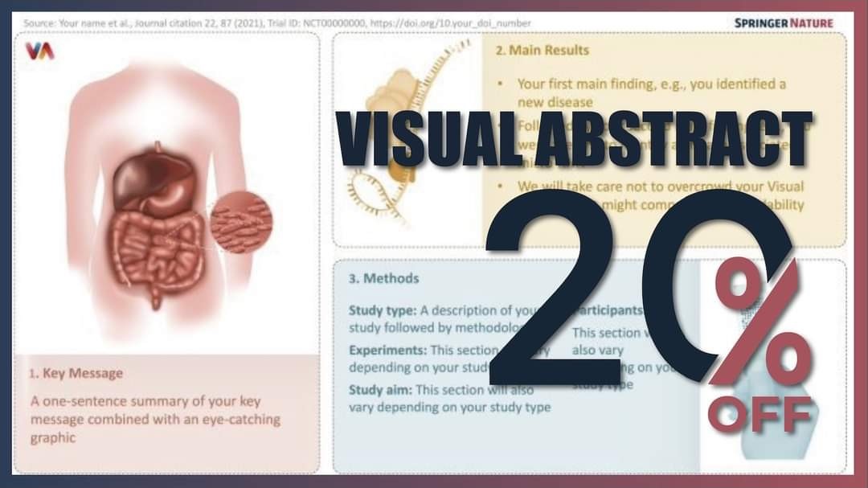
Task: Click the magnified bacteria circle inset
Action: tap(241, 222)
